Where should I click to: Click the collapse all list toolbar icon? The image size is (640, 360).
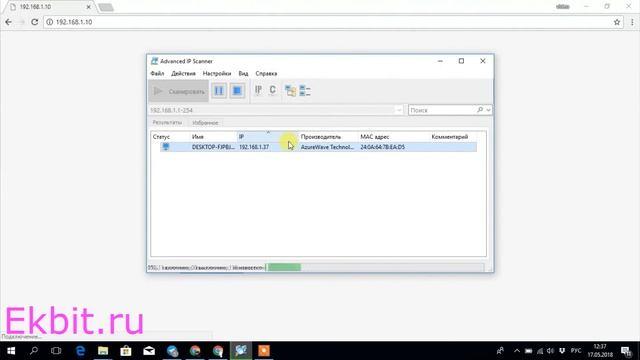coord(305,91)
